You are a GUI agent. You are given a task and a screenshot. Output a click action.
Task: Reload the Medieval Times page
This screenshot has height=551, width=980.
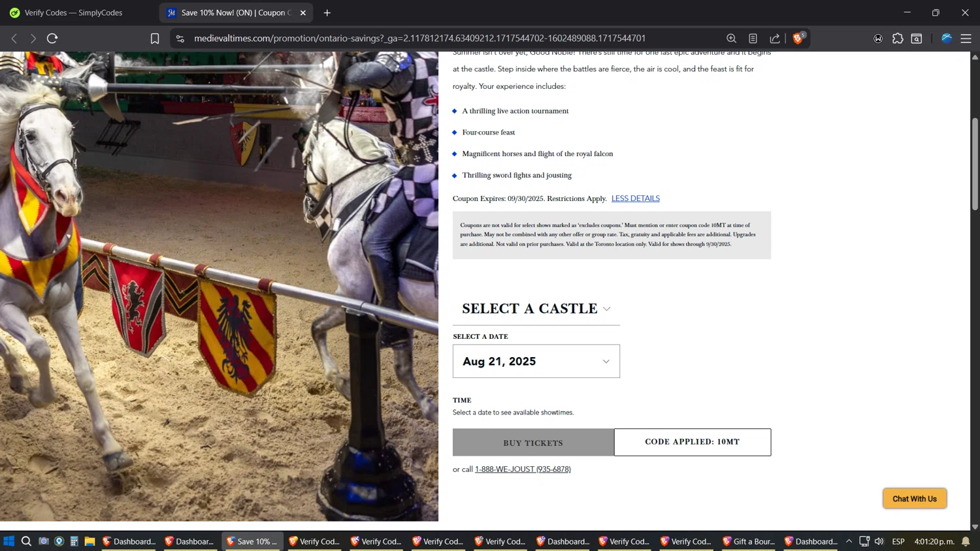pyautogui.click(x=52, y=39)
